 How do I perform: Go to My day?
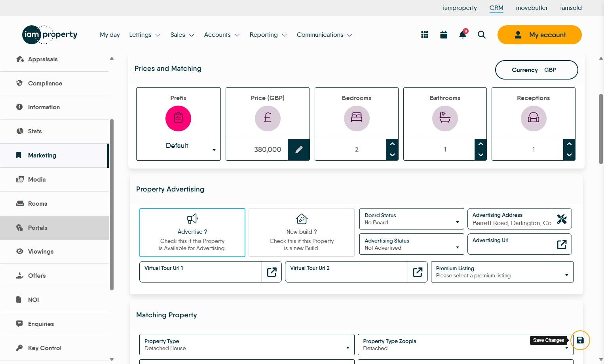(x=110, y=35)
